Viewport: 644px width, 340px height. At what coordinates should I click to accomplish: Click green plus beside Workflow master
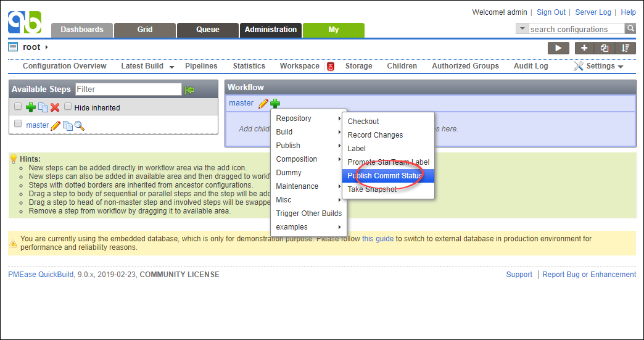275,104
